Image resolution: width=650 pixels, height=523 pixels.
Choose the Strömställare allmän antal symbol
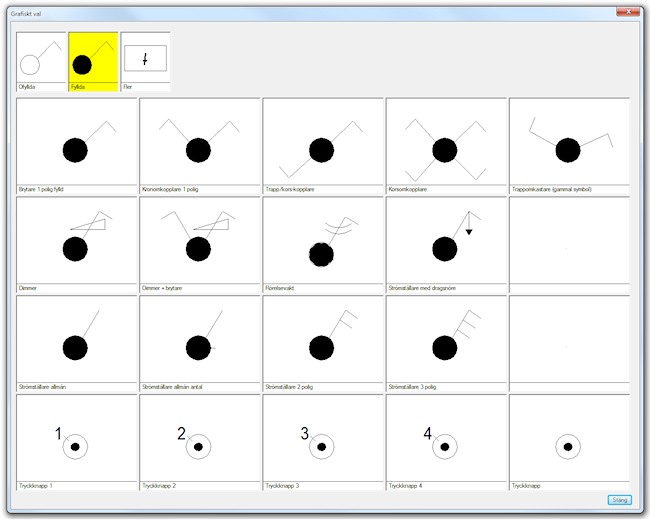(x=200, y=341)
